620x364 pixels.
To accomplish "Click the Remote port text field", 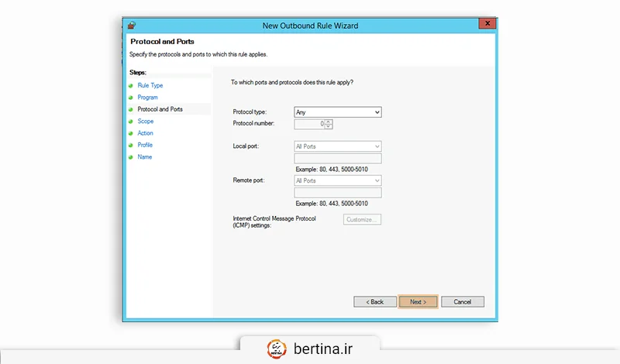I will pos(338,192).
